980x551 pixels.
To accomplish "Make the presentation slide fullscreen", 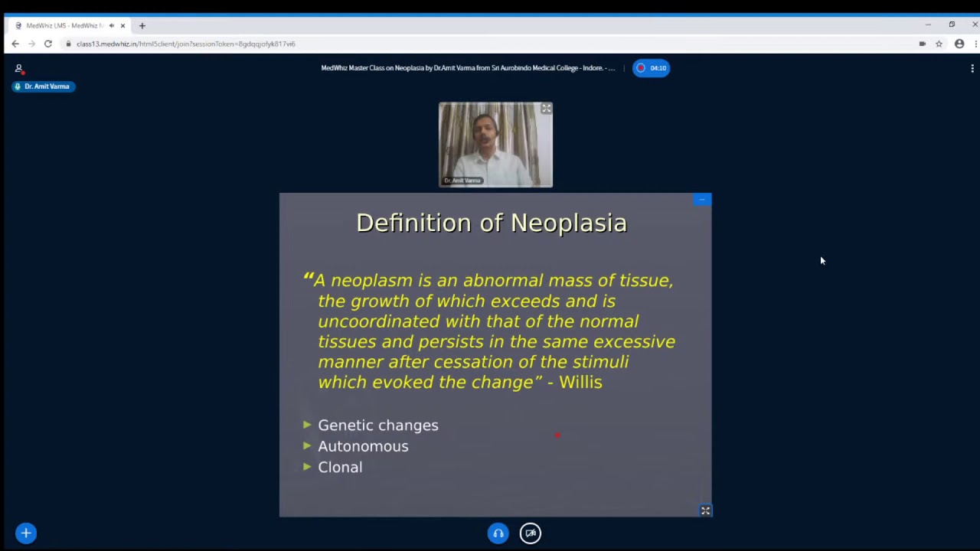I will click(705, 510).
